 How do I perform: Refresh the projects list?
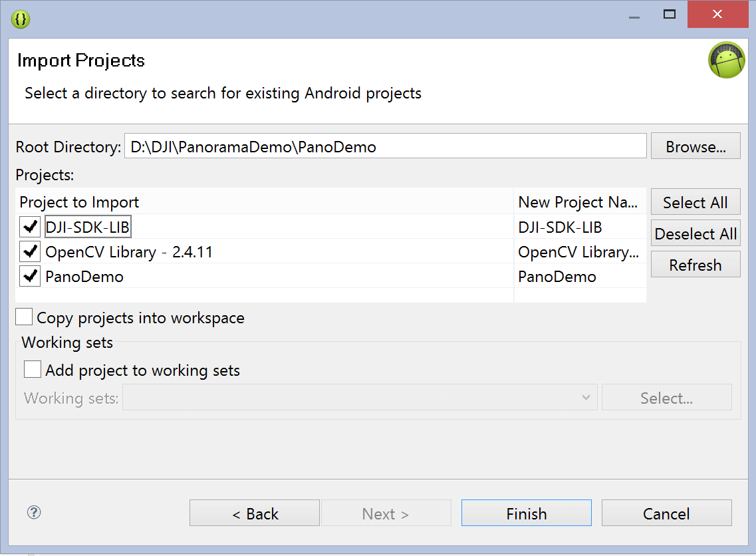[695, 265]
